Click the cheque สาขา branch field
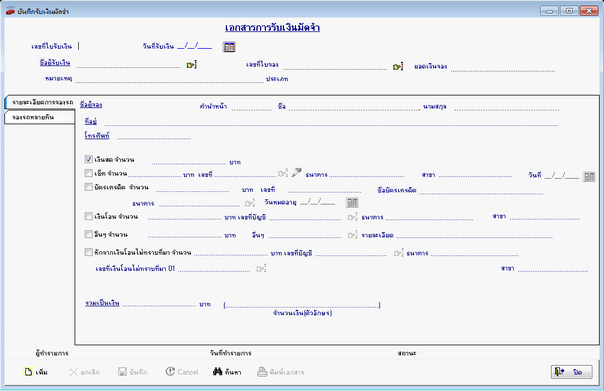This screenshot has width=604, height=391. [476, 173]
